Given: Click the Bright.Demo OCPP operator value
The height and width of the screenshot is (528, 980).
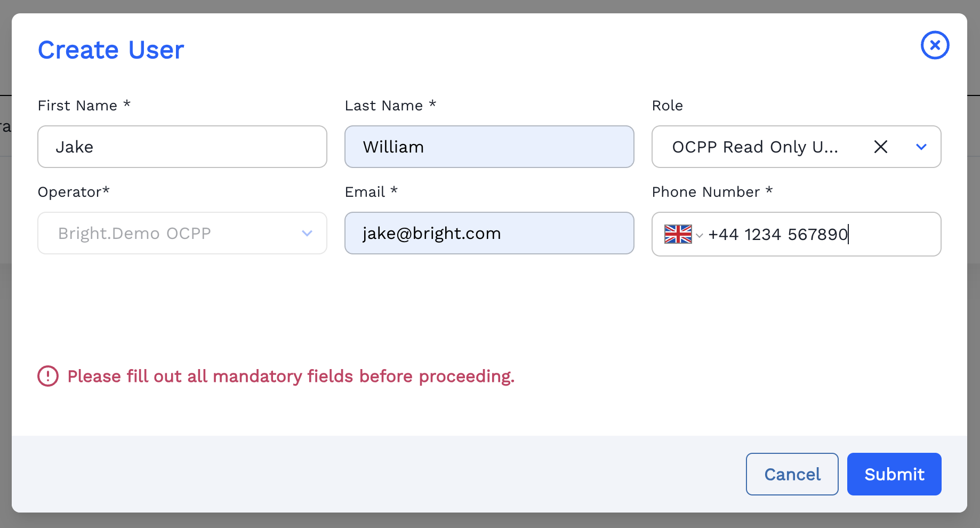Looking at the screenshot, I should [134, 233].
